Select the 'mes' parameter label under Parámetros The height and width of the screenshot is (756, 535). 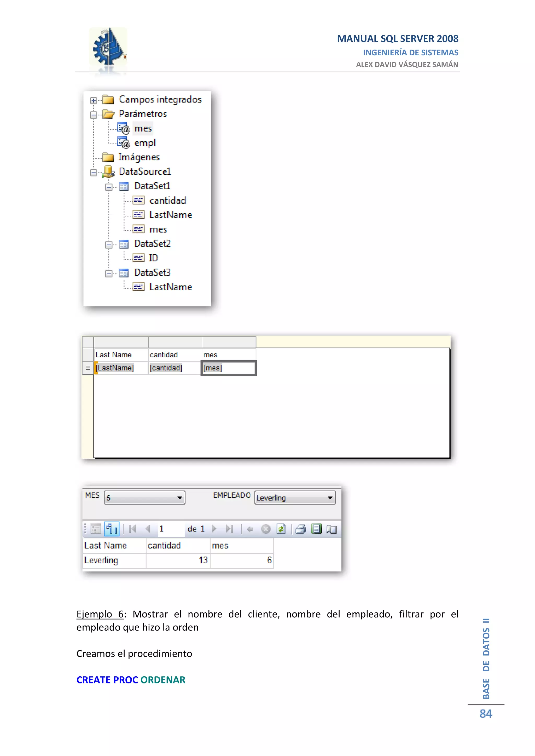[x=143, y=128]
